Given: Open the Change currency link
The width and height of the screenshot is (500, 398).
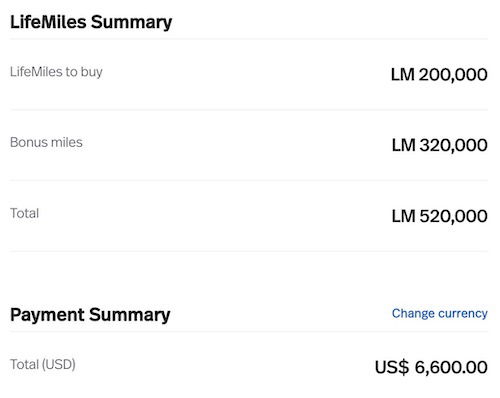Looking at the screenshot, I should [x=440, y=314].
